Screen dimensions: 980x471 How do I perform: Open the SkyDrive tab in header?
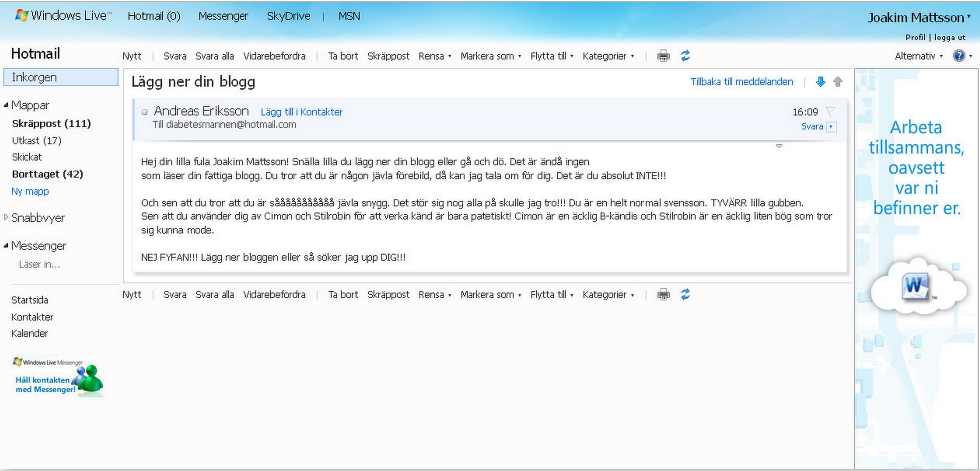[x=288, y=16]
